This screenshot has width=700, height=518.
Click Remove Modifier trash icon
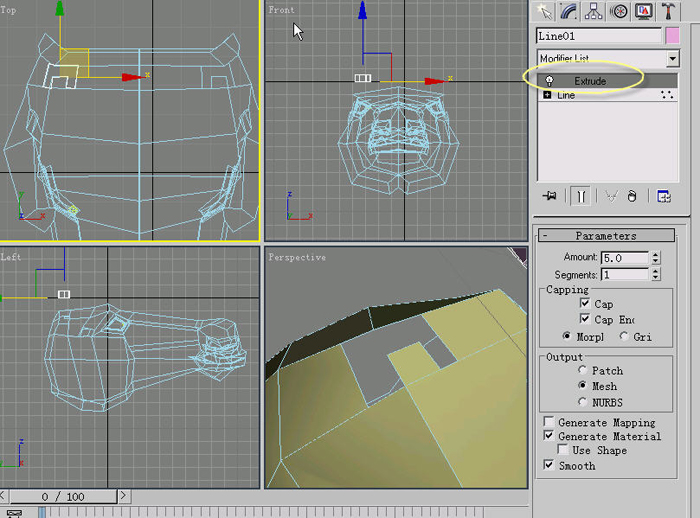point(632,196)
